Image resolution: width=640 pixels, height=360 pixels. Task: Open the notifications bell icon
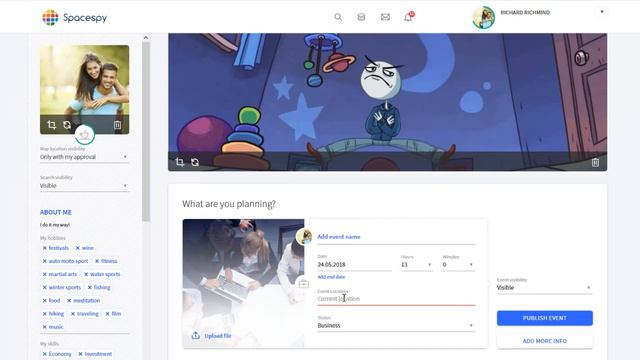point(408,17)
